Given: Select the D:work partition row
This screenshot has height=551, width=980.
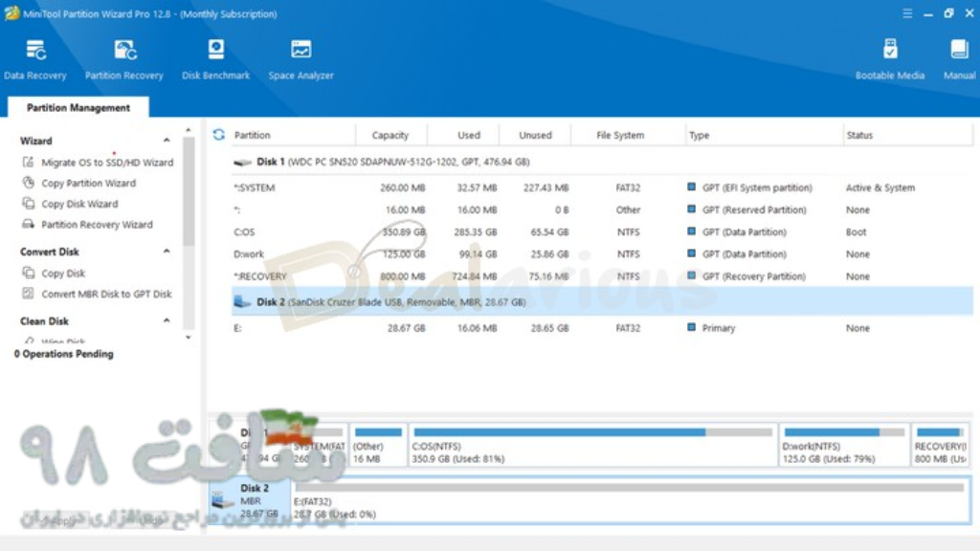Looking at the screenshot, I should 602,253.
